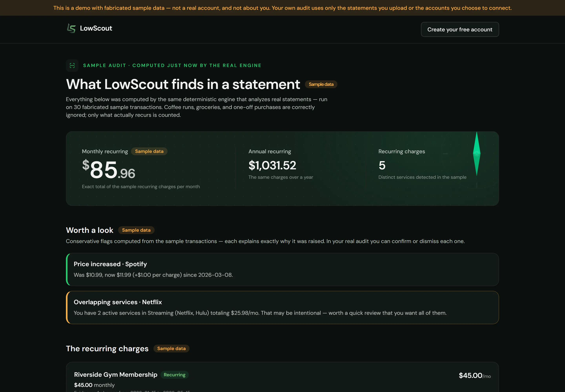Image resolution: width=565 pixels, height=392 pixels.
Task: Click Riverside Gym Membership charge title
Action: 116,375
